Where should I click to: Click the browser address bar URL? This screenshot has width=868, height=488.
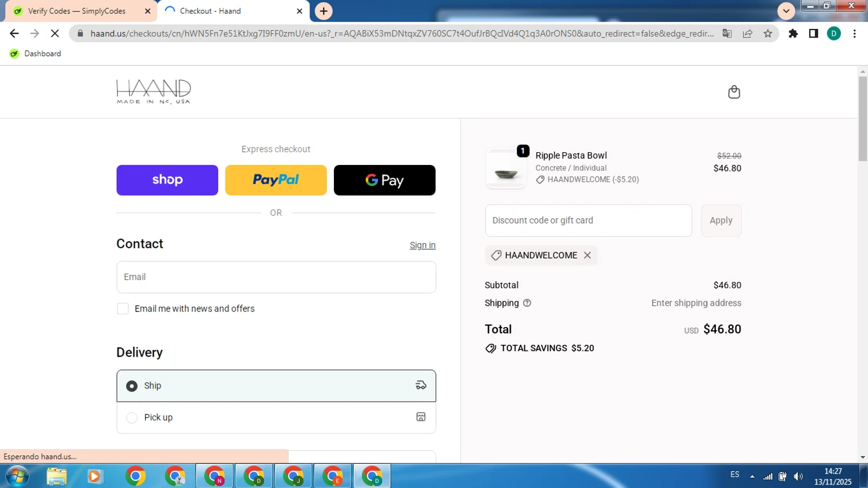tap(402, 34)
